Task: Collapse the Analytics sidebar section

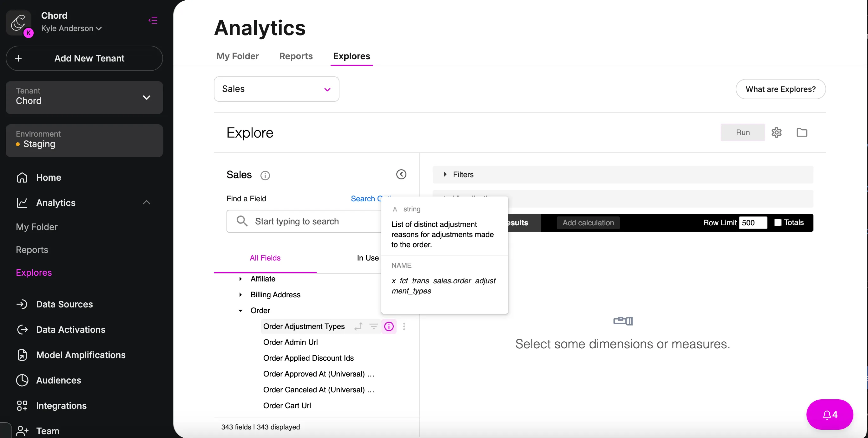Action: click(x=146, y=202)
